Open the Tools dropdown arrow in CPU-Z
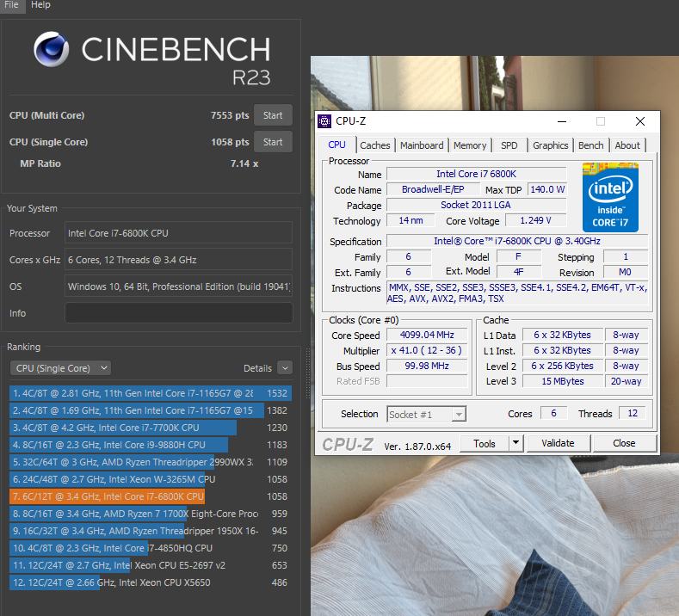The width and height of the screenshot is (679, 616). [515, 443]
